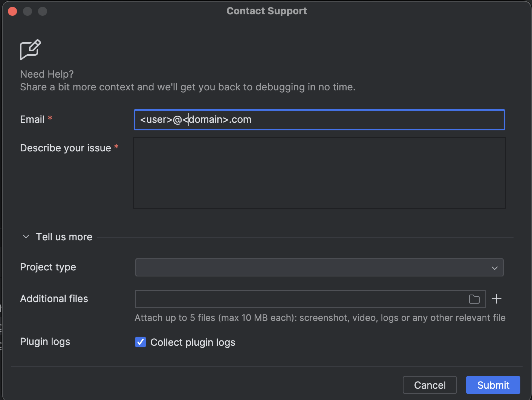Collapse the Tell us more section chevron
The height and width of the screenshot is (400, 532).
pyautogui.click(x=26, y=237)
